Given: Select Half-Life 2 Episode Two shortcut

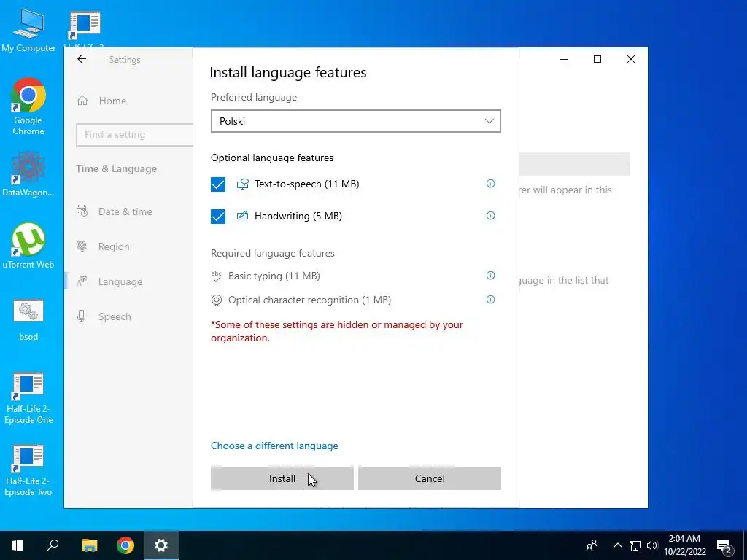Looking at the screenshot, I should point(28,470).
